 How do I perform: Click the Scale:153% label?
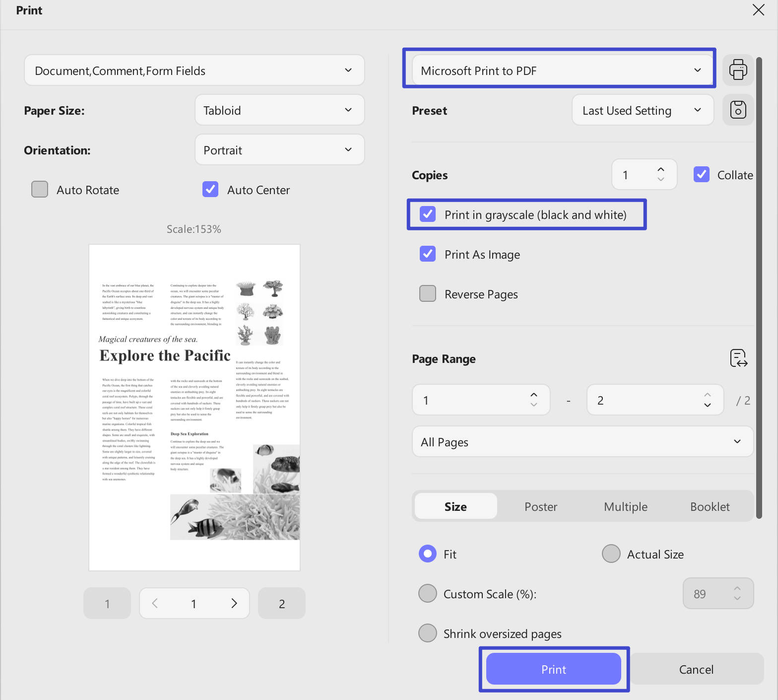tap(194, 229)
